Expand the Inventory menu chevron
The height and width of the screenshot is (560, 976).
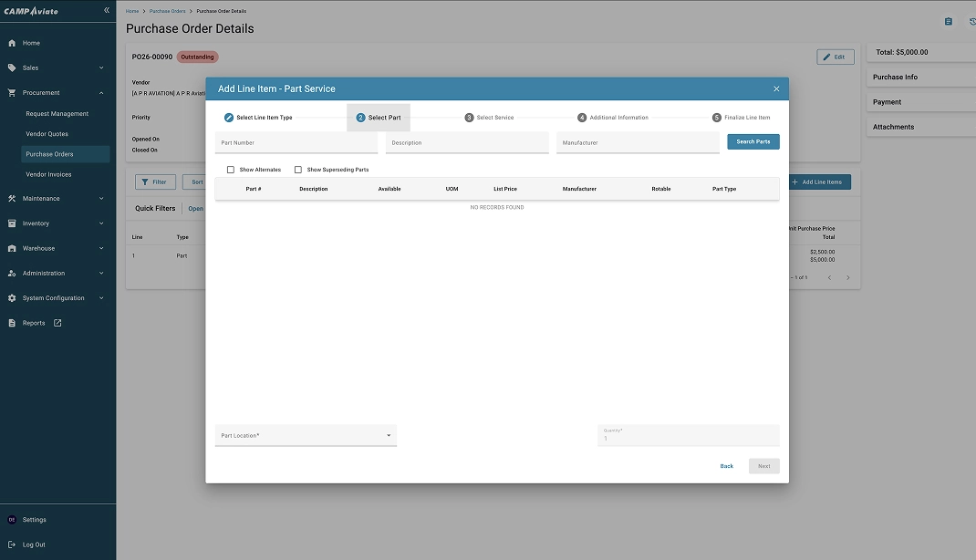click(x=101, y=223)
